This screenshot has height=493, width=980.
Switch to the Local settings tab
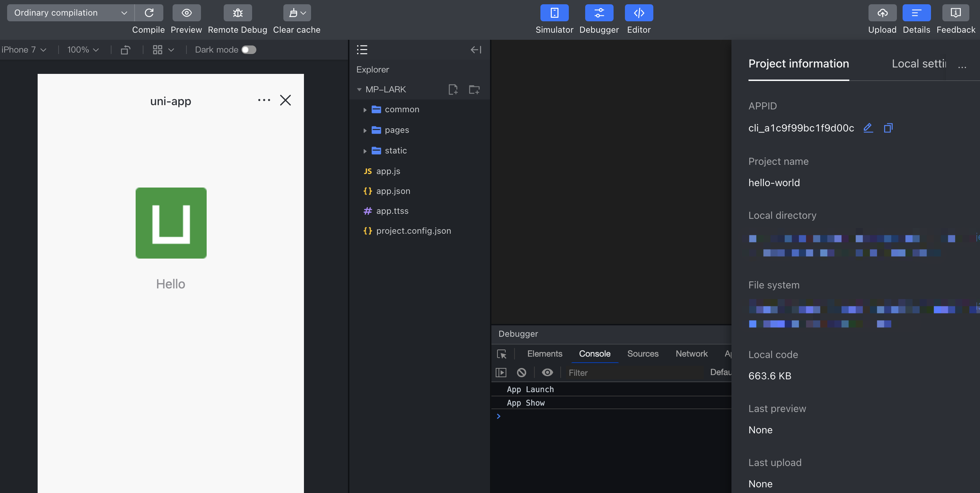pos(918,64)
